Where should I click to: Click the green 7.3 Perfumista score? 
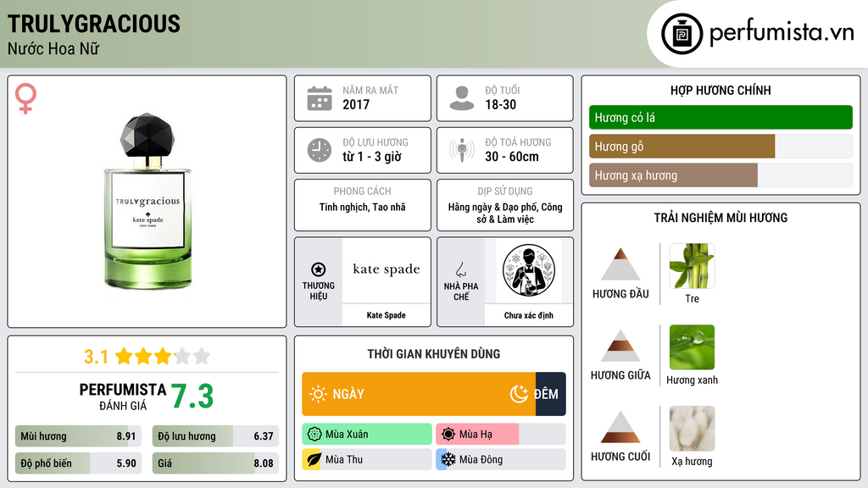point(192,396)
